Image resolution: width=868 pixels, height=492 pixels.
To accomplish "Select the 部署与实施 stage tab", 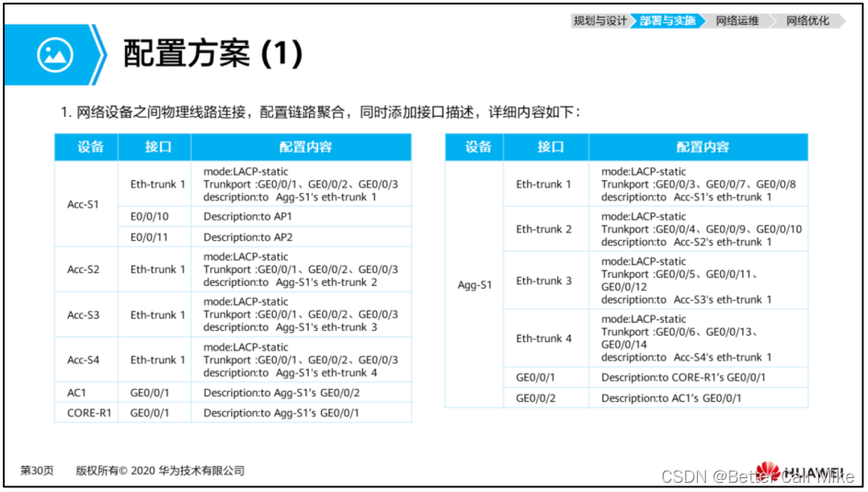I will click(x=667, y=21).
